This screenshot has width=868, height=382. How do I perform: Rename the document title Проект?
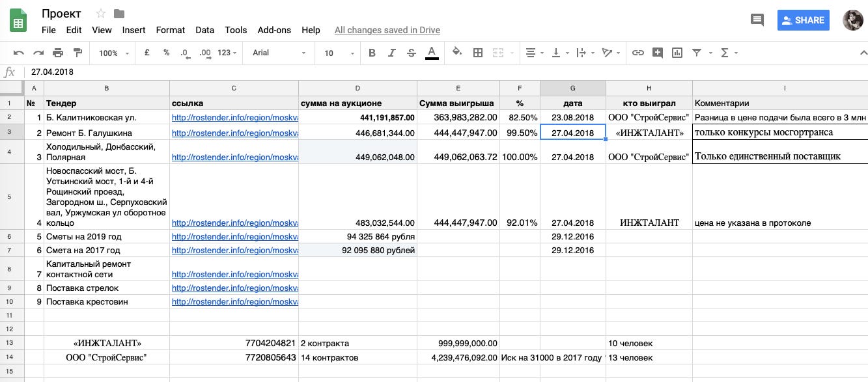pyautogui.click(x=61, y=14)
